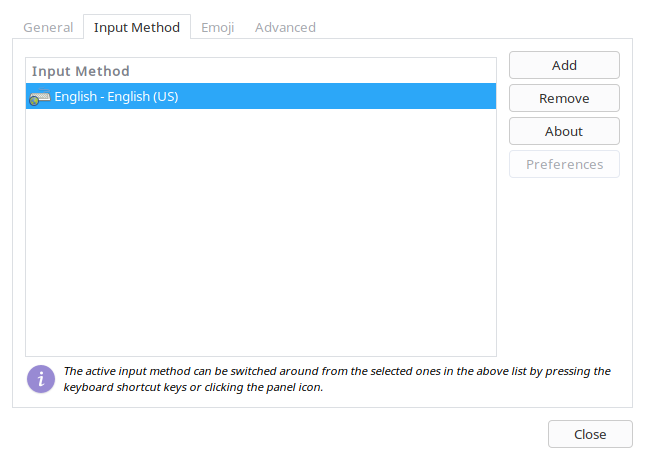645x460 pixels.
Task: Switch to the General tab
Action: coord(48,27)
